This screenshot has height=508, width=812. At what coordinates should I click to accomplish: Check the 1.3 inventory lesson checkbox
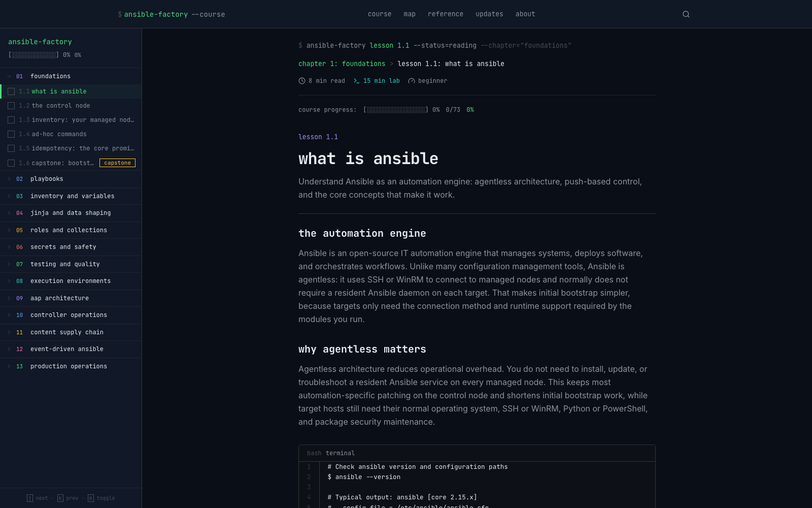tap(11, 120)
